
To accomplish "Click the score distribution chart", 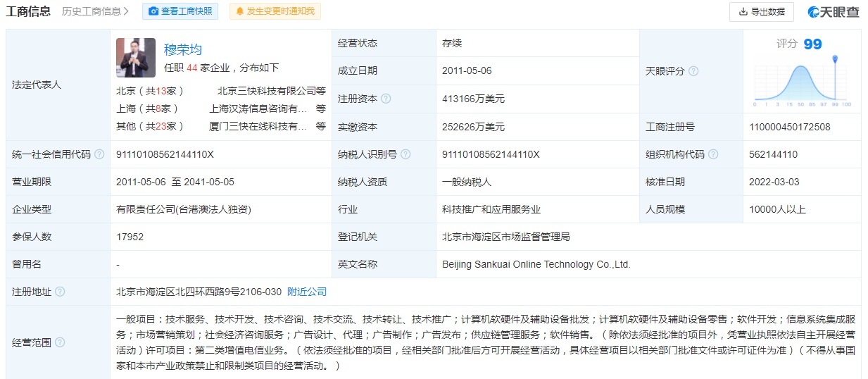I will [x=803, y=81].
